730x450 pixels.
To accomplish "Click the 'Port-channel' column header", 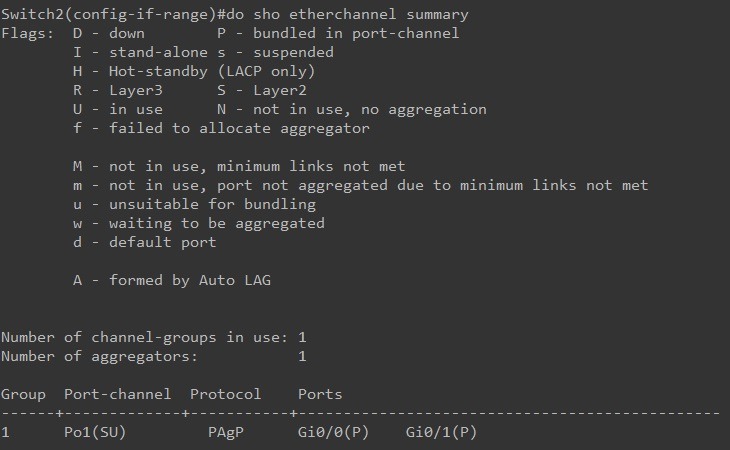I will coord(117,394).
